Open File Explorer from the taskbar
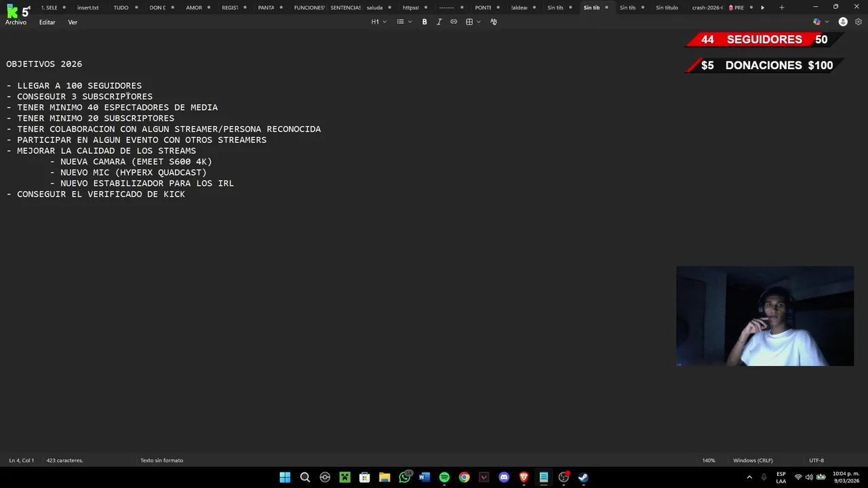 point(384,477)
